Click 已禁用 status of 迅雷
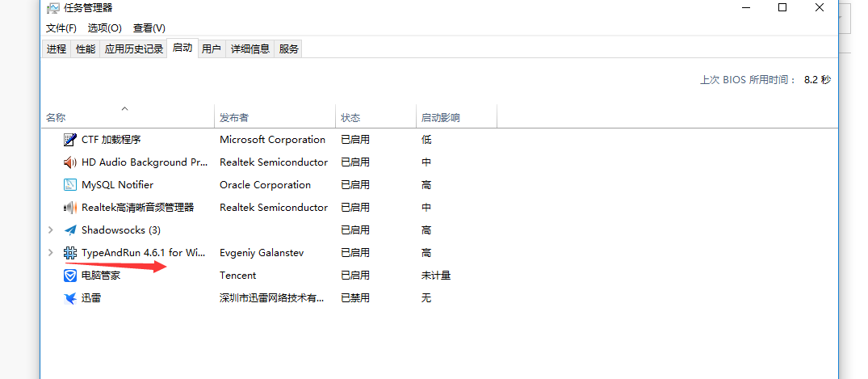 coord(355,298)
